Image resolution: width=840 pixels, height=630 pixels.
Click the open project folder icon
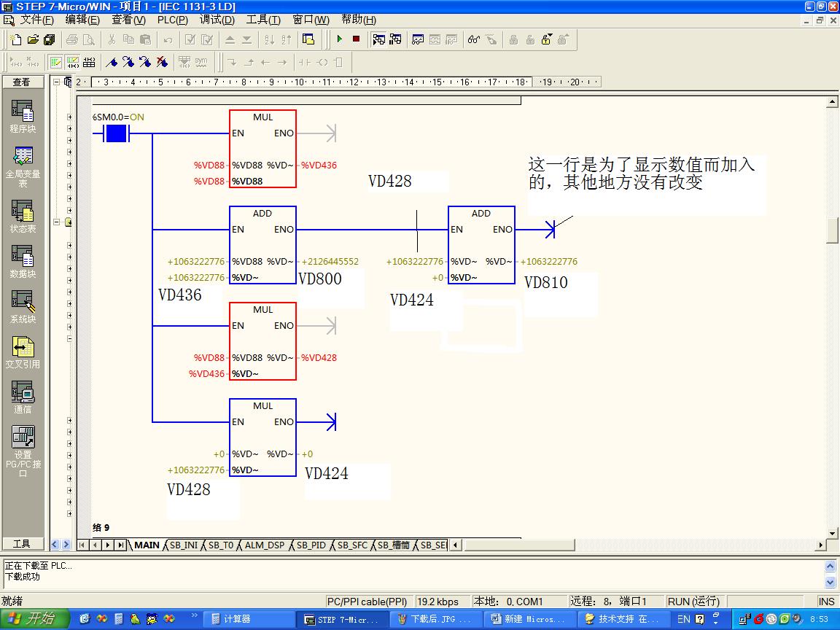[33, 39]
